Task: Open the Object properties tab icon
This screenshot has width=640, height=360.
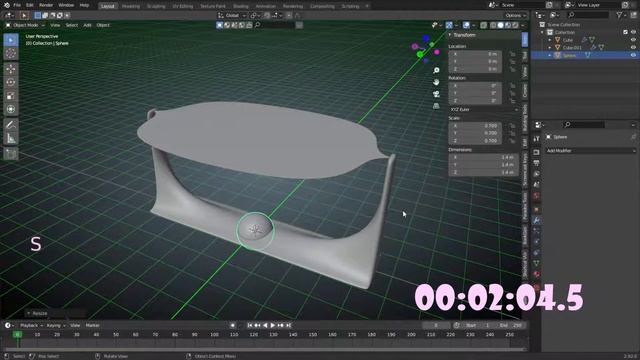Action: pyautogui.click(x=536, y=209)
